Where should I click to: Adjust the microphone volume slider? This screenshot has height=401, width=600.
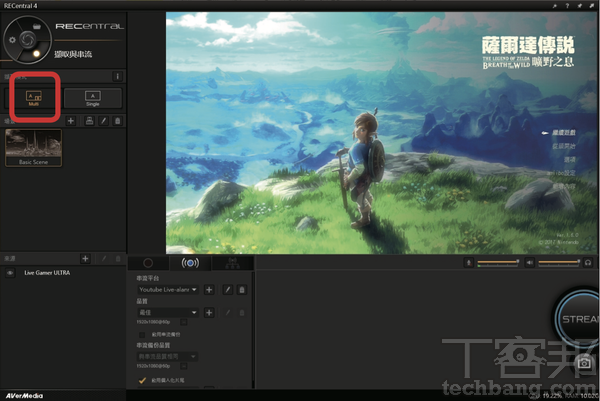pyautogui.click(x=500, y=263)
